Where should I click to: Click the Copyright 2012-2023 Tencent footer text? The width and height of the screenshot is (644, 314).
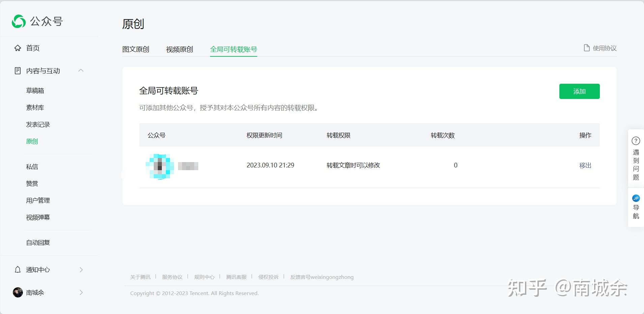click(195, 293)
